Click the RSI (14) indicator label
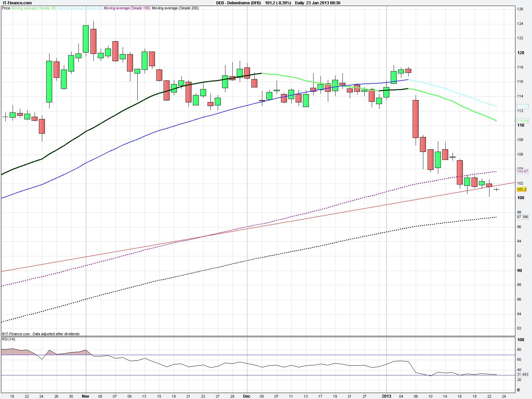Image resolution: width=532 pixels, height=399 pixels. pyautogui.click(x=9, y=339)
